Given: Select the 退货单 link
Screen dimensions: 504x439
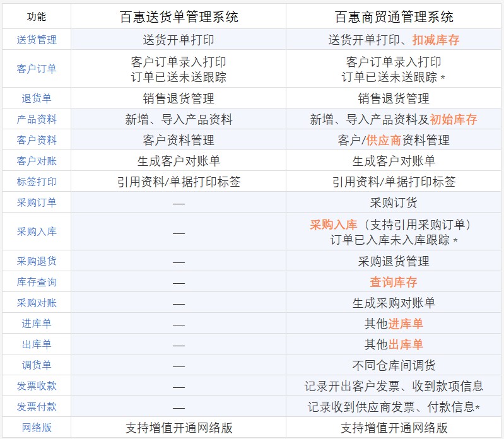Looking at the screenshot, I should coord(37,98).
